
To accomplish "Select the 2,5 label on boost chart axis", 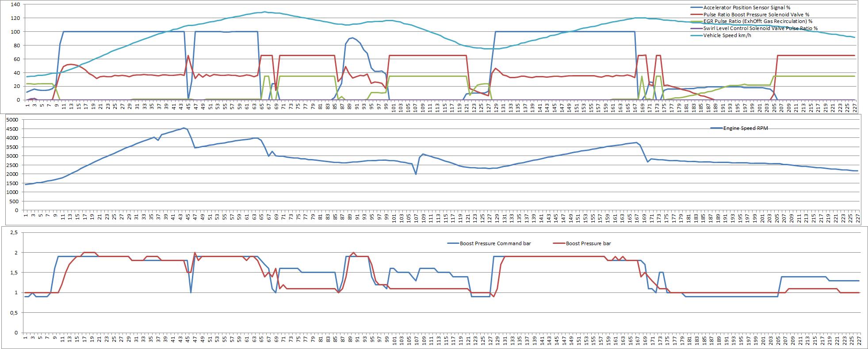I will tap(14, 233).
